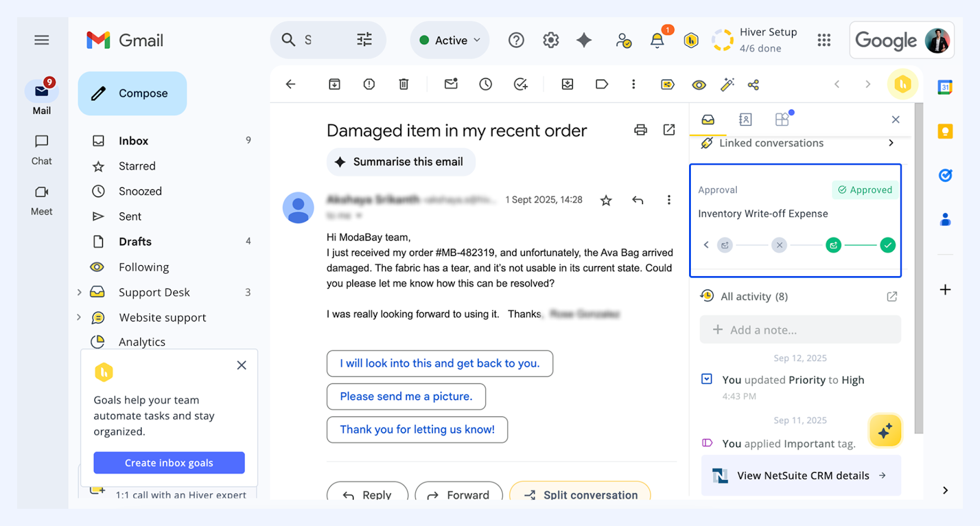The width and height of the screenshot is (980, 526).
Task: Open more actions in the email toolbar
Action: 633,85
